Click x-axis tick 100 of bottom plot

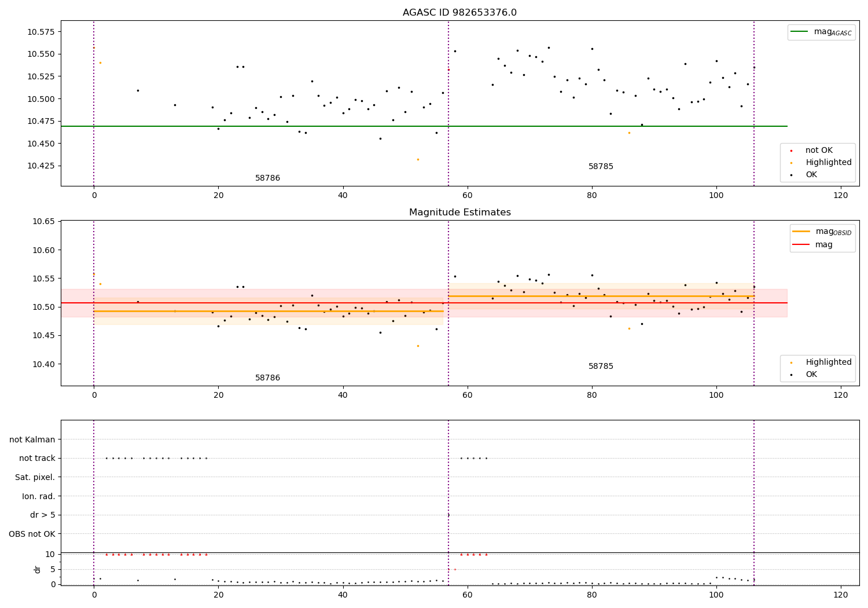tap(716, 595)
